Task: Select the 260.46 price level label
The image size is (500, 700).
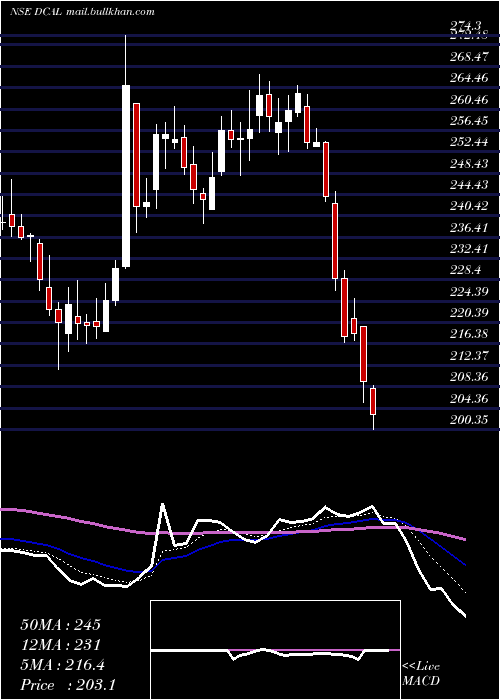Action: [x=468, y=100]
